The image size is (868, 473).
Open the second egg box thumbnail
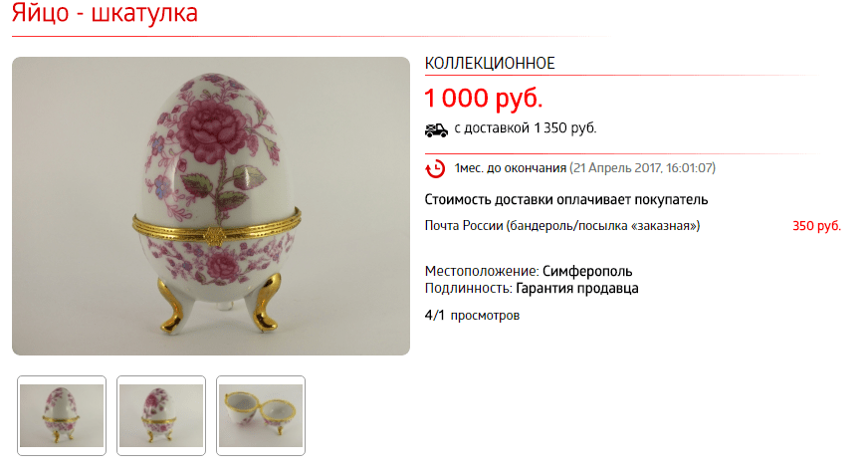(x=161, y=416)
